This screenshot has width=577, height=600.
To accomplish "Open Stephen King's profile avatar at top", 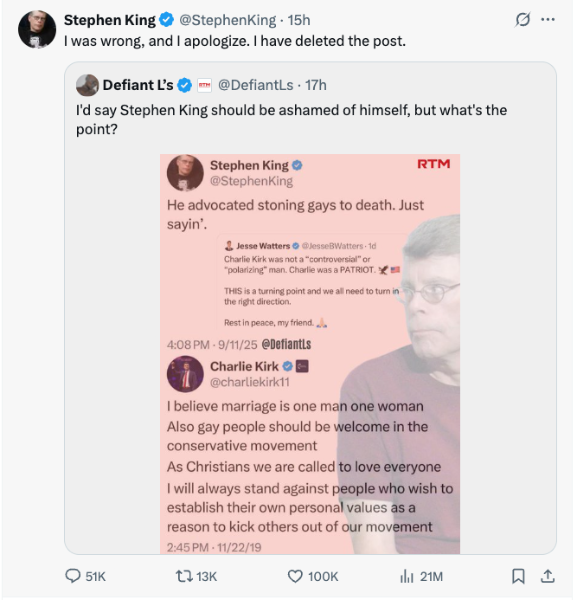I will coord(37,29).
